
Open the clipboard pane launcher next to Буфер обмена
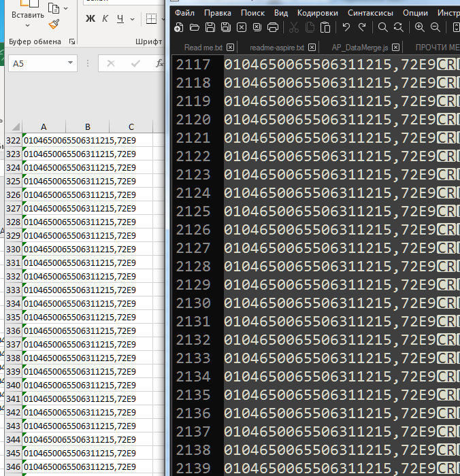click(72, 41)
